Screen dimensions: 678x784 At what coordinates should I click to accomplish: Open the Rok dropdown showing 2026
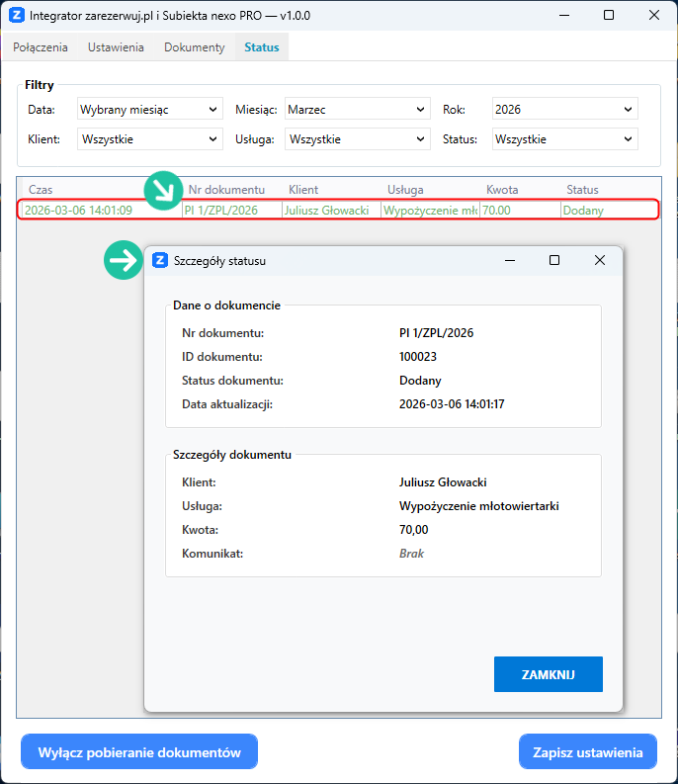coord(563,110)
